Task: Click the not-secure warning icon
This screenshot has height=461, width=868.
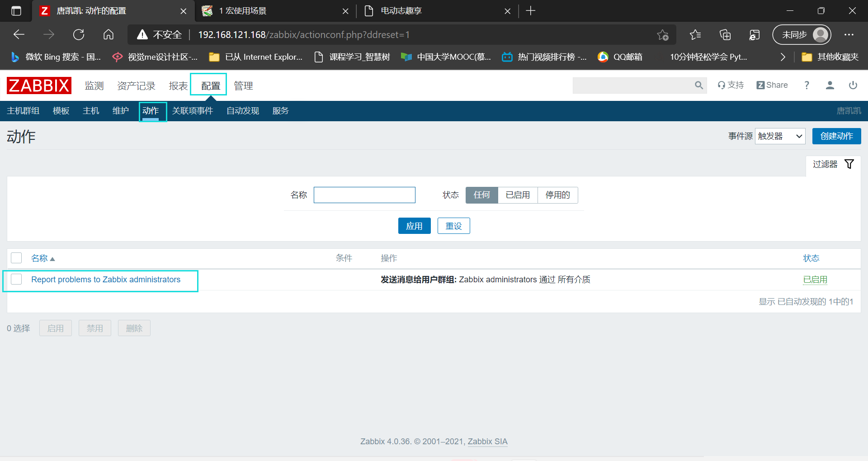Action: tap(142, 34)
